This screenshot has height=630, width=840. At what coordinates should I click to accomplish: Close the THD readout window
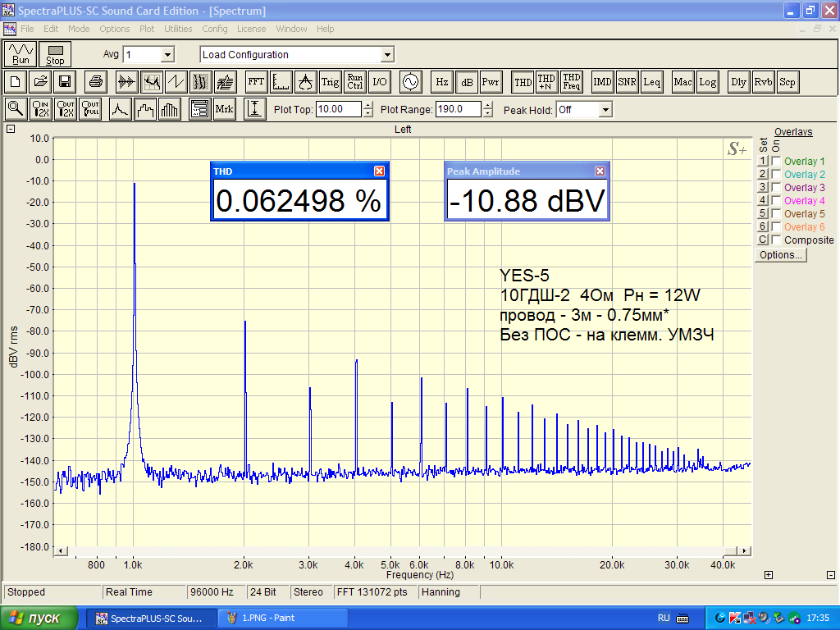379,171
